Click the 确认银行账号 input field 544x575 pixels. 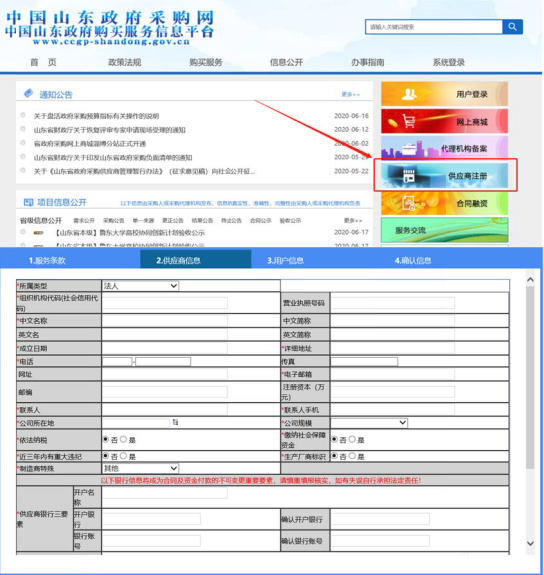(380, 541)
